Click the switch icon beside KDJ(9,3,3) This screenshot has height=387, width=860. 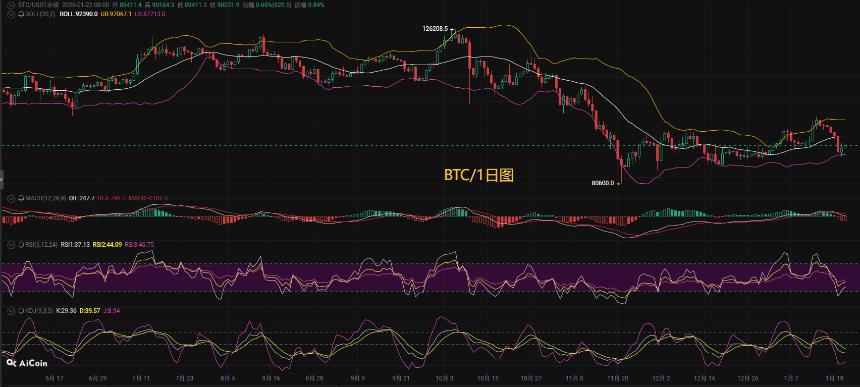(x=21, y=311)
